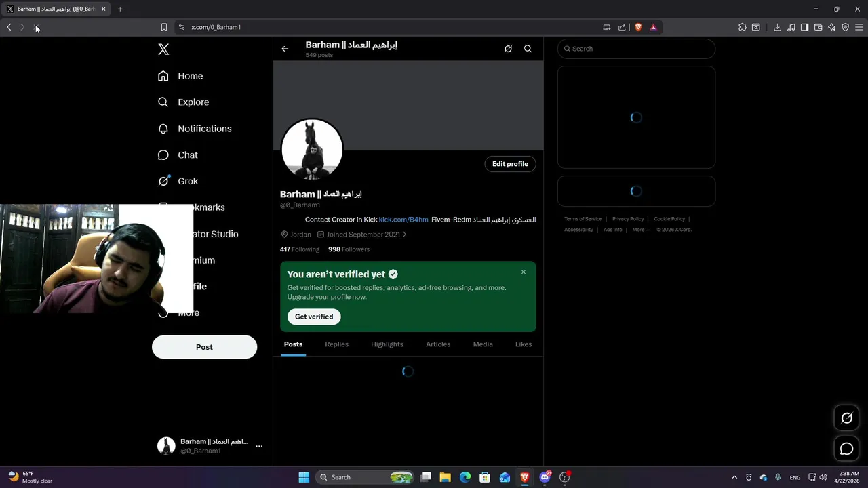Toggle browser sidebar panel icon
Image resolution: width=868 pixels, height=488 pixels.
(804, 27)
